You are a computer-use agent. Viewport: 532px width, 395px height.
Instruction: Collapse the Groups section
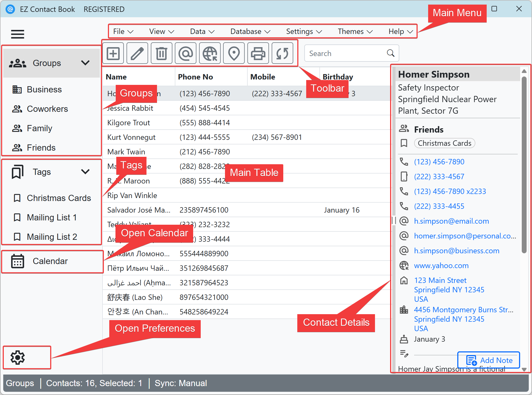[x=85, y=63]
